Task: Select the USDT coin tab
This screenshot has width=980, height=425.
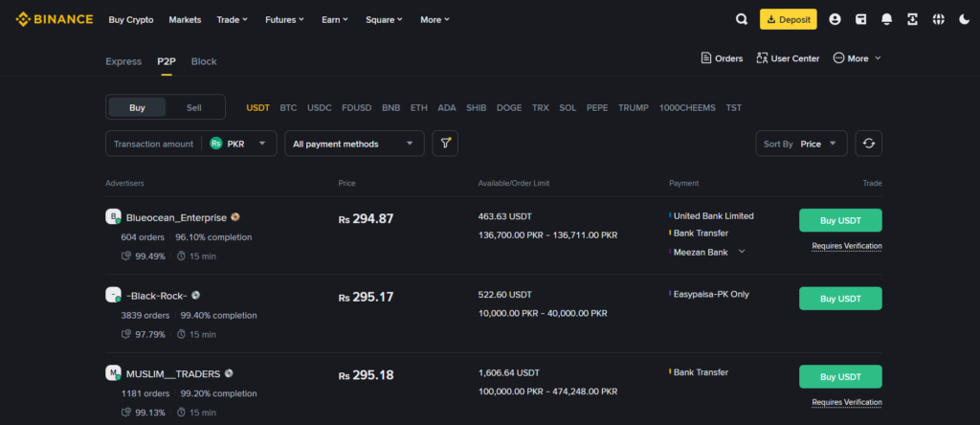Action: click(258, 107)
